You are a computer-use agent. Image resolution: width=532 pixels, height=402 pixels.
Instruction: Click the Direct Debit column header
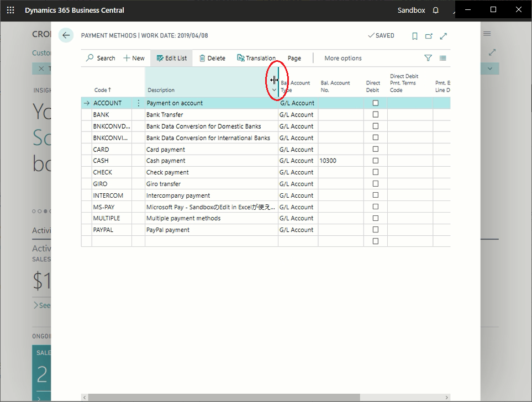pos(373,86)
